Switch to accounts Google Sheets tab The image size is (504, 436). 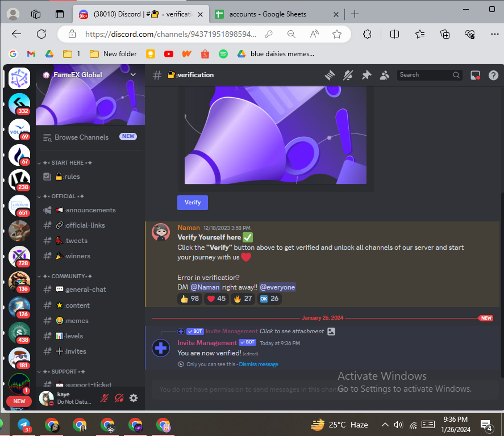pos(275,14)
